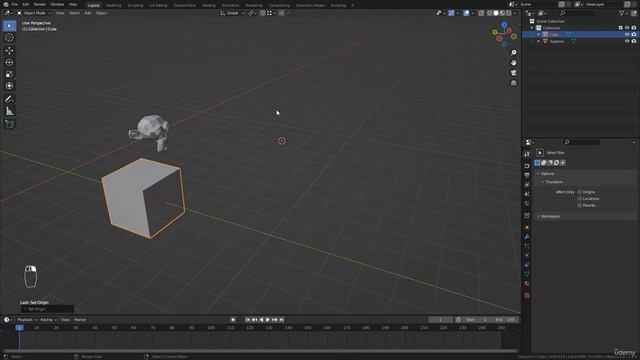Open the Texture properties tab
Viewport: 640px width, 360px height.
[527, 295]
